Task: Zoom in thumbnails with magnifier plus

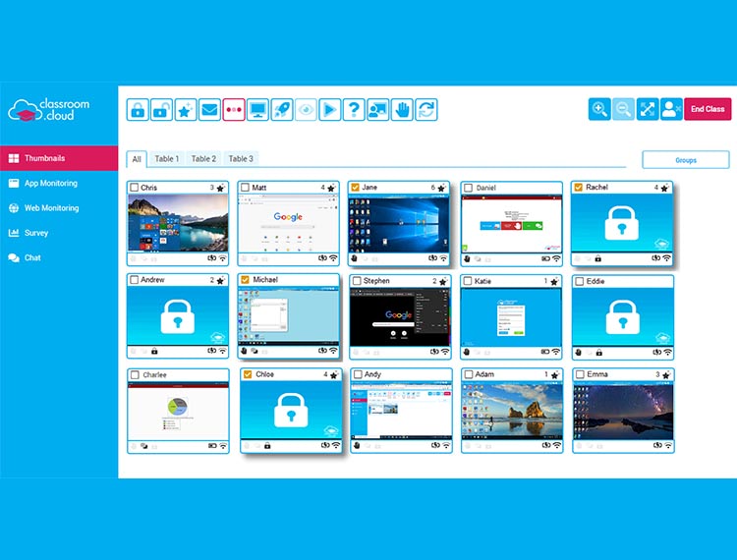Action: (x=599, y=109)
